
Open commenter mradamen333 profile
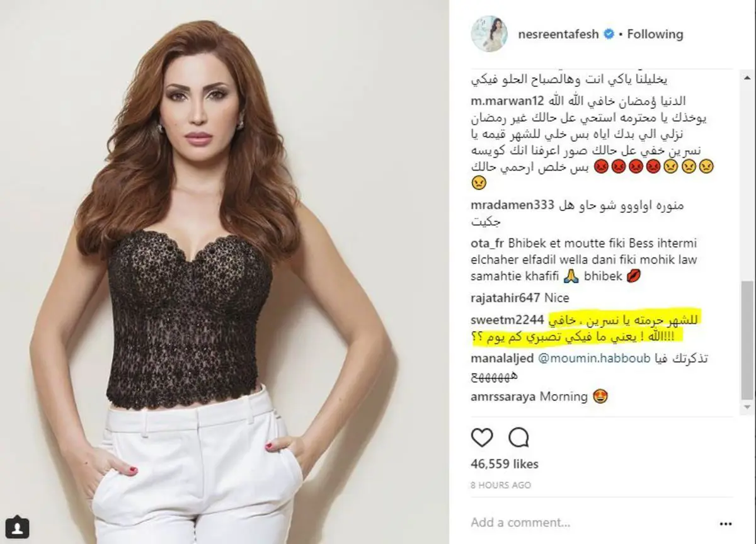[x=512, y=206]
